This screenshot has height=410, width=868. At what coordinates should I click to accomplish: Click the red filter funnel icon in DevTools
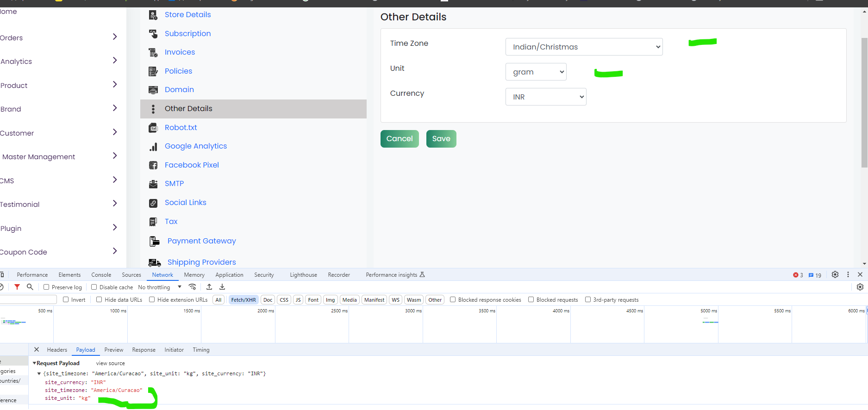(x=17, y=287)
